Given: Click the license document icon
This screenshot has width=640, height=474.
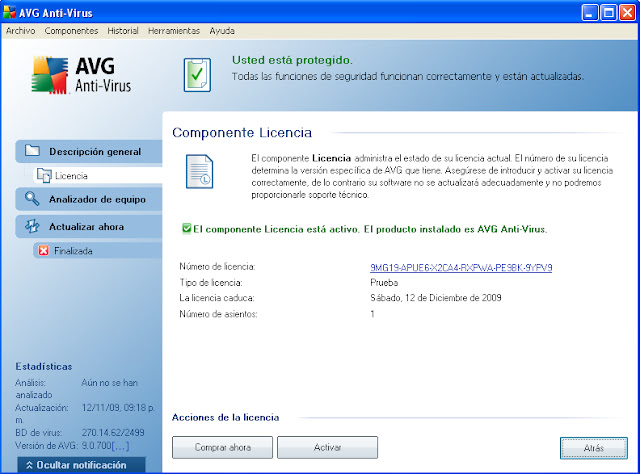Looking at the screenshot, I should coord(200,171).
